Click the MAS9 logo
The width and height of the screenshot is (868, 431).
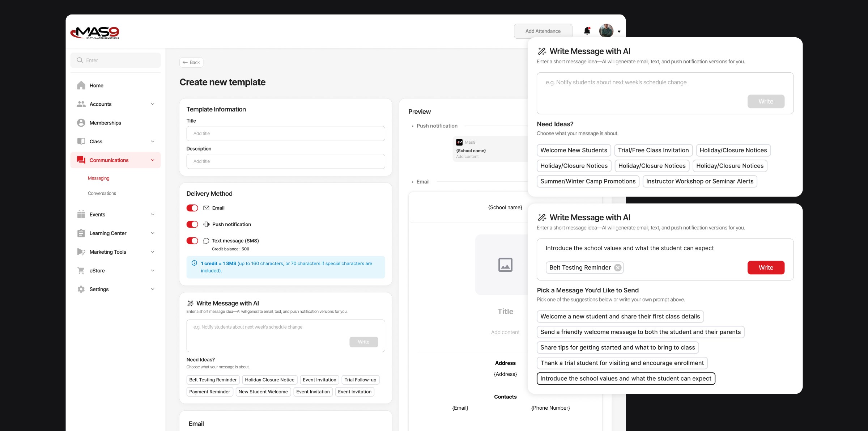click(x=95, y=33)
